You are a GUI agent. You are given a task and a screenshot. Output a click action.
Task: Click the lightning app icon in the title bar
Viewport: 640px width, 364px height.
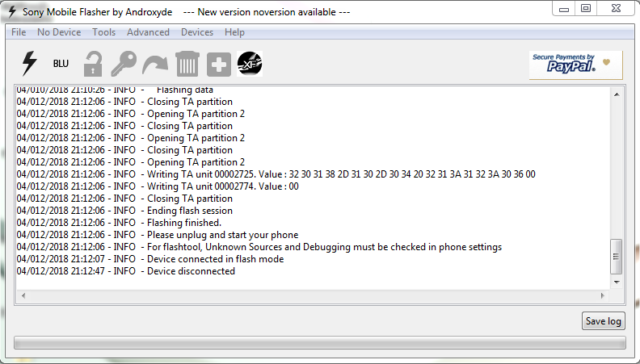tap(12, 12)
